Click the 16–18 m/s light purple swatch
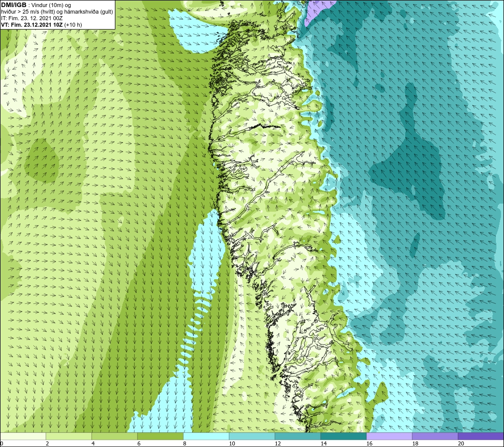This screenshot has width=504, height=447. click(x=389, y=436)
